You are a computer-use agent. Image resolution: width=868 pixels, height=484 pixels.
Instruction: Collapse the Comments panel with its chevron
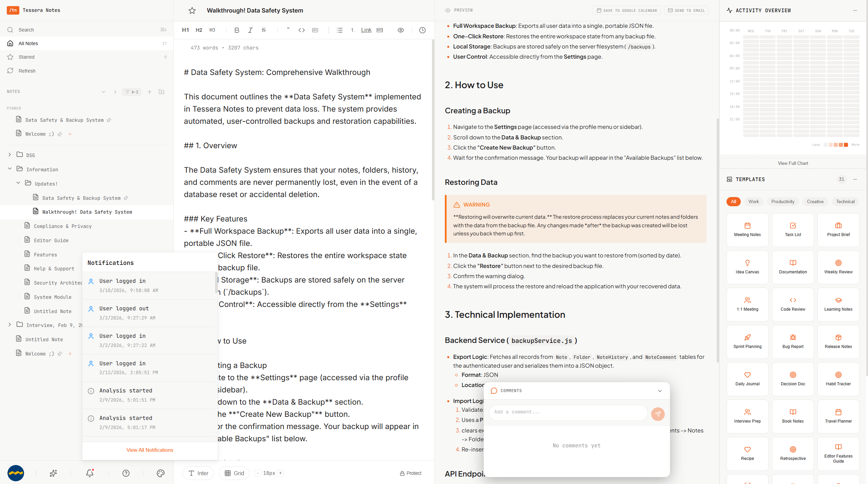pos(659,391)
